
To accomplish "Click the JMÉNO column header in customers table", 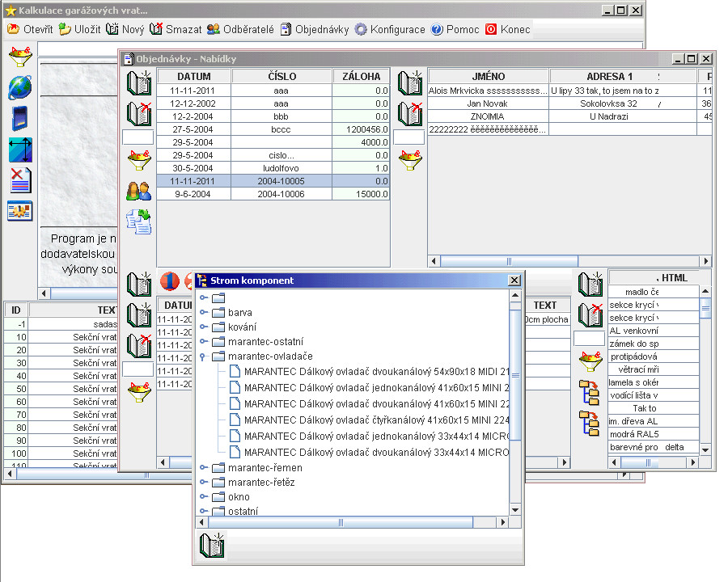I will 488,76.
